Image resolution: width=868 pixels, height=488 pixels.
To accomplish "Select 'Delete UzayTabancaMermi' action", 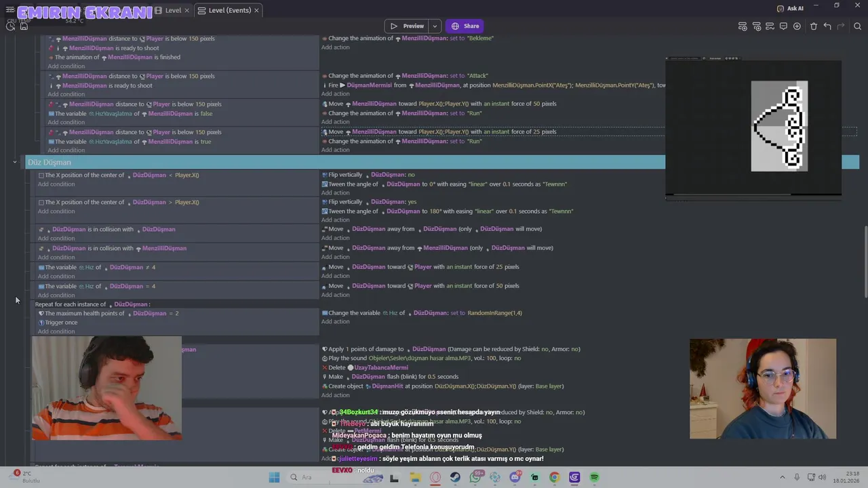I will pos(365,367).
